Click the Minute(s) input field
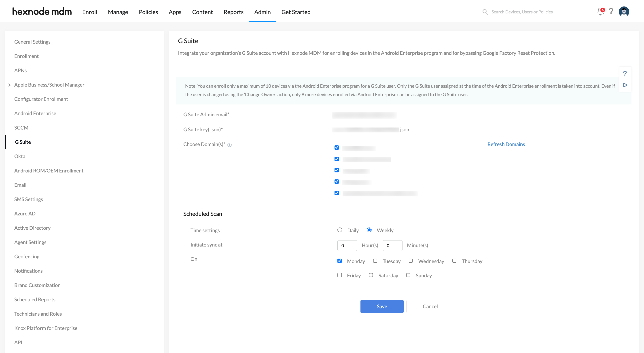Viewport: 644px width, 353px height. (392, 245)
